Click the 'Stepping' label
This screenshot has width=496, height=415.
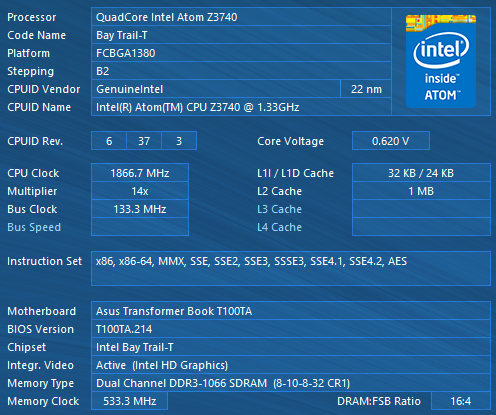point(30,71)
